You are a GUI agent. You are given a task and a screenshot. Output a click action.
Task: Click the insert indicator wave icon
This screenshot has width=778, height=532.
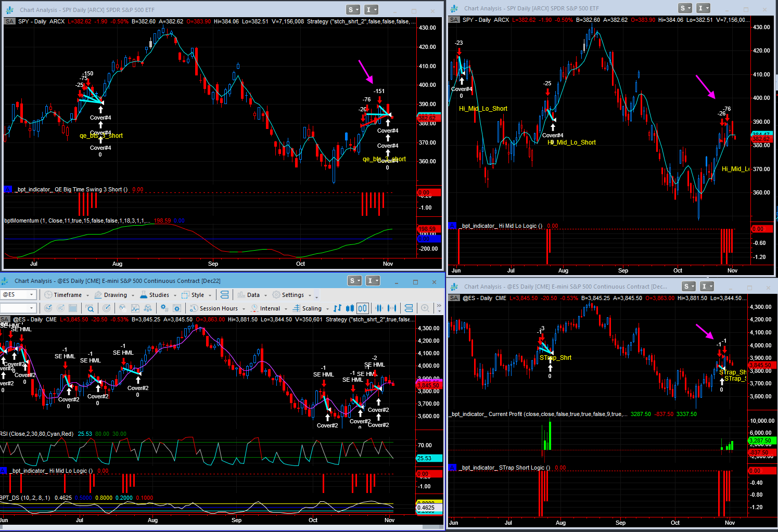tap(123, 308)
